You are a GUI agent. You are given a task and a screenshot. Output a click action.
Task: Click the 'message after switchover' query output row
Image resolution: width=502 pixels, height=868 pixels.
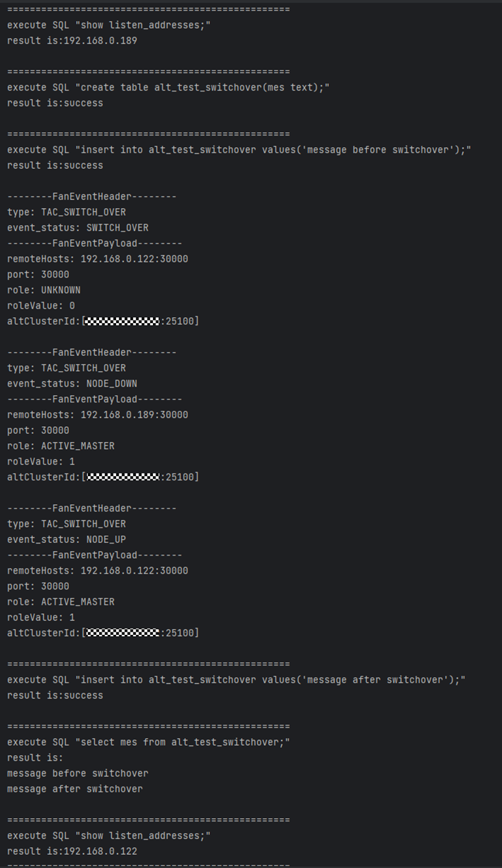[75, 789]
